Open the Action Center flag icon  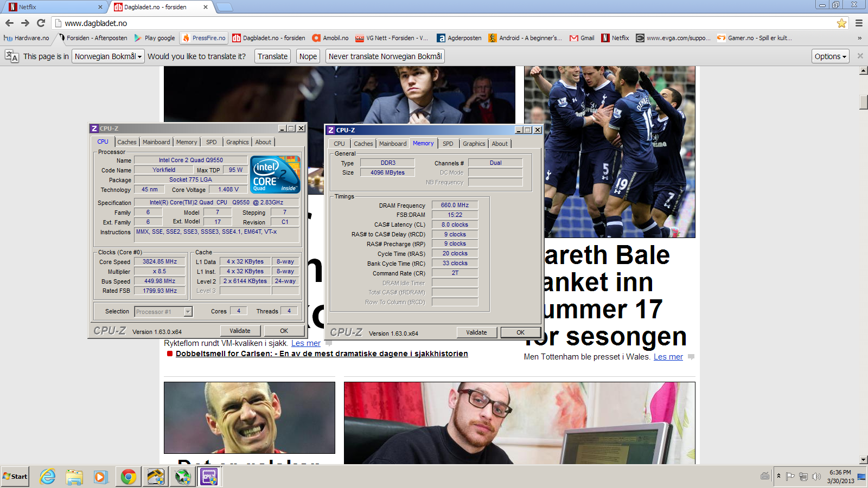point(790,477)
